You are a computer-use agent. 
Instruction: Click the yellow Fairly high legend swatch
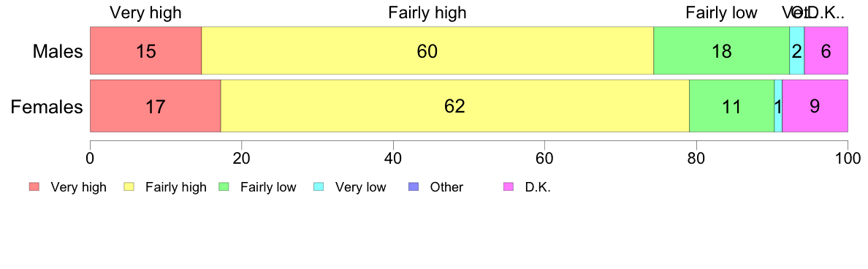point(129,187)
